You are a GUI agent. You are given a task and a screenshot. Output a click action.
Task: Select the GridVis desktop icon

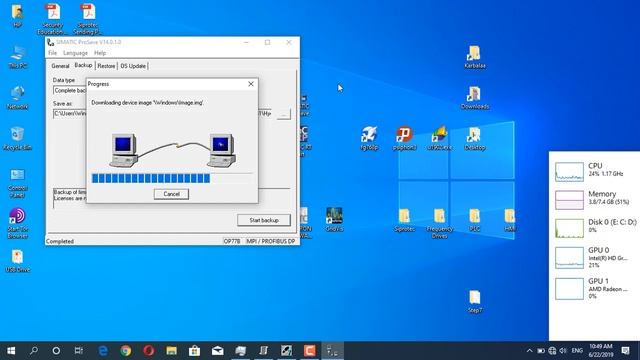334,220
